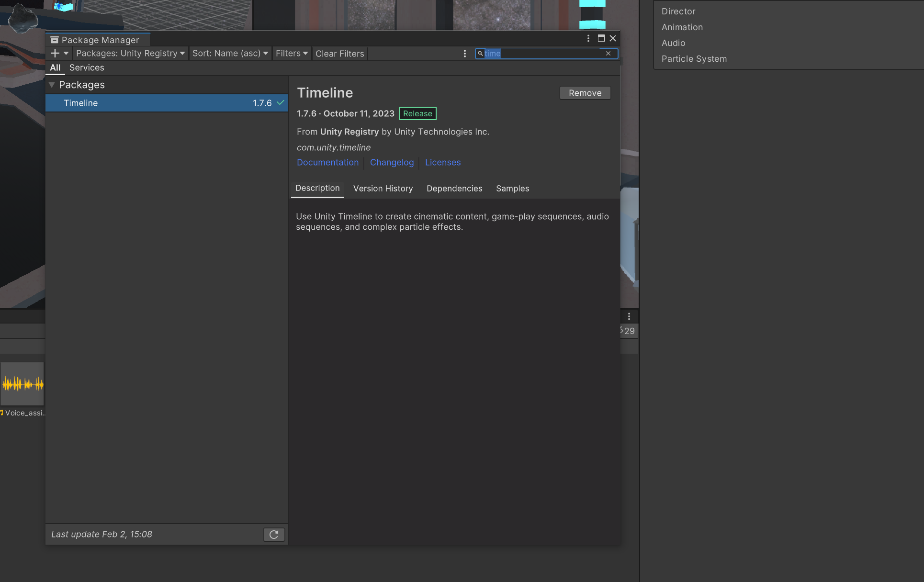Open the toolbar three-dot advanced menu
The height and width of the screenshot is (582, 924).
click(x=464, y=53)
